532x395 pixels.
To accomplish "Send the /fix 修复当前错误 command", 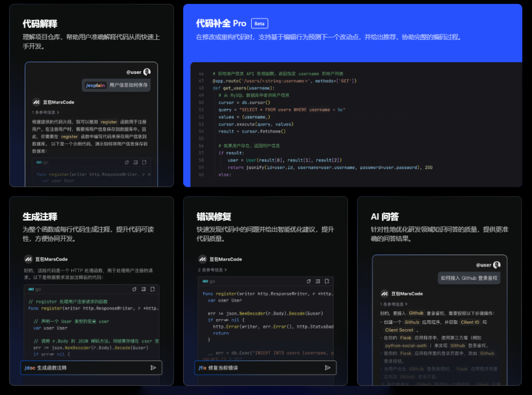I will 328,367.
